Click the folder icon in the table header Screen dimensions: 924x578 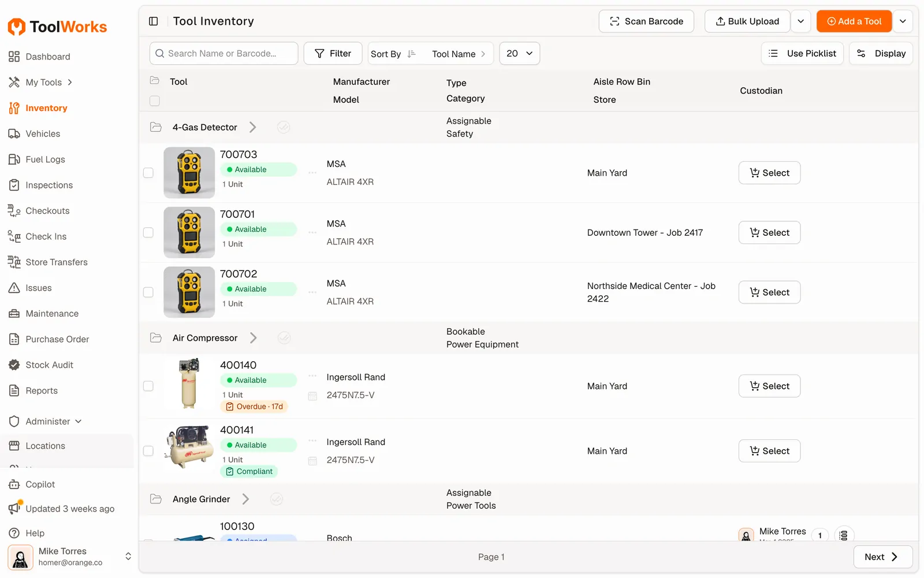[x=155, y=80]
